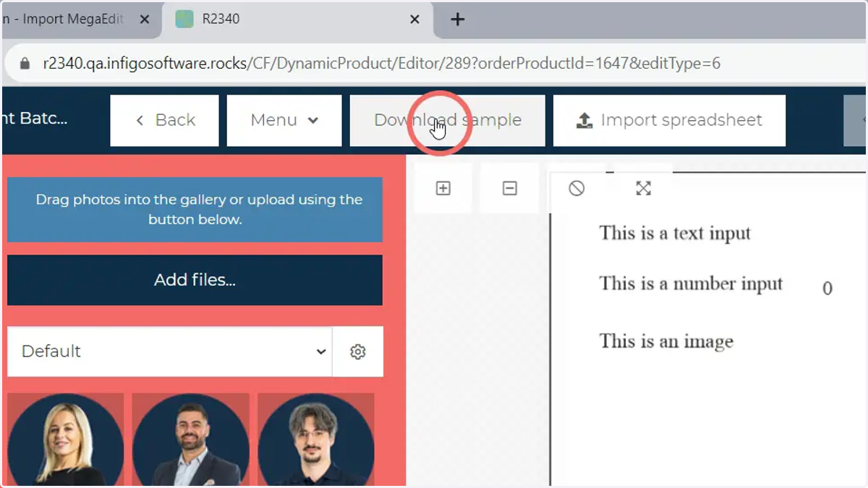Click Download sample button
The width and height of the screenshot is (868, 488).
(447, 121)
